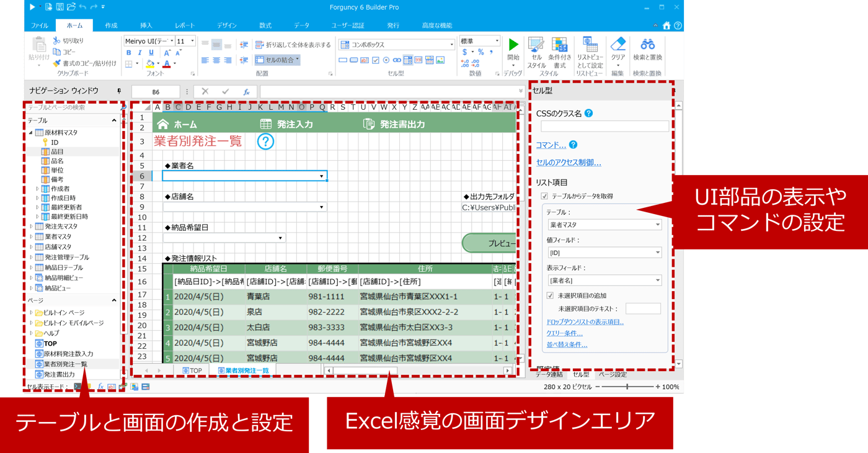Toggle Underline formatting in the font group

[151, 53]
